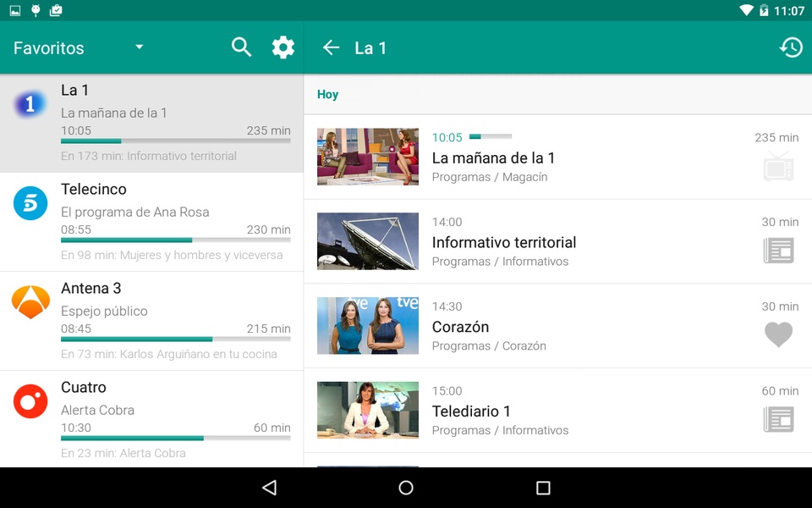The height and width of the screenshot is (508, 812).
Task: Tap the heart icon for Corazón
Action: click(778, 334)
